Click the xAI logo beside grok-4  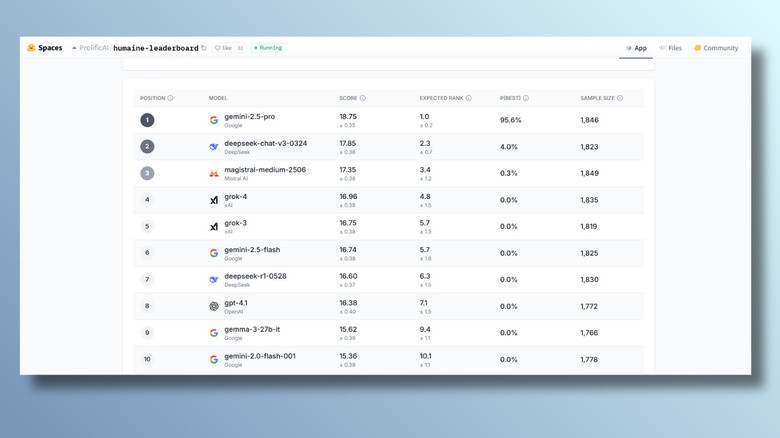[214, 200]
